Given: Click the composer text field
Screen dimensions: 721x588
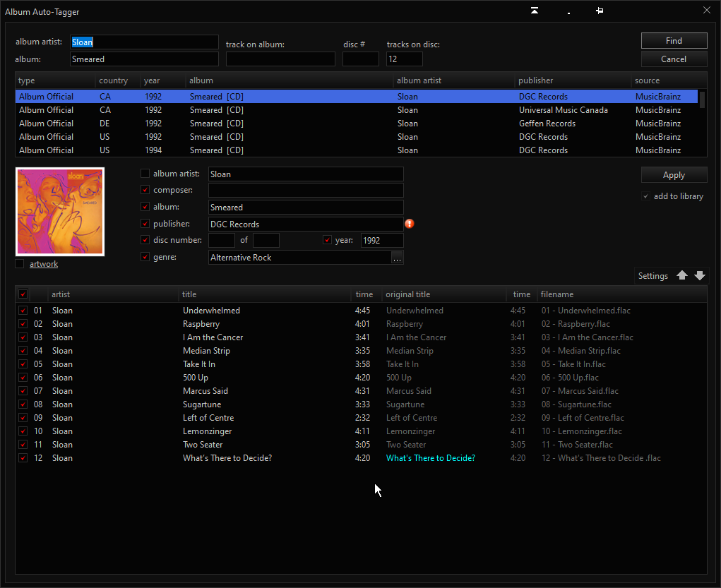Looking at the screenshot, I should [306, 191].
